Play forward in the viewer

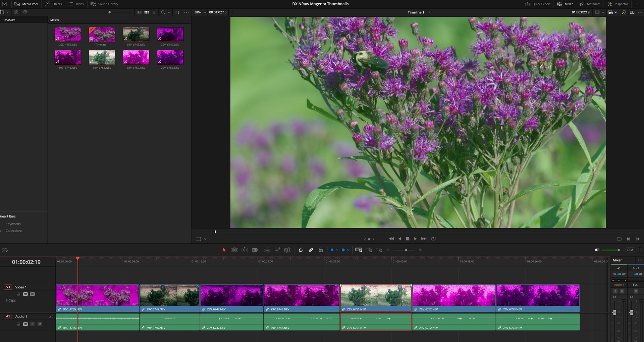[415, 238]
